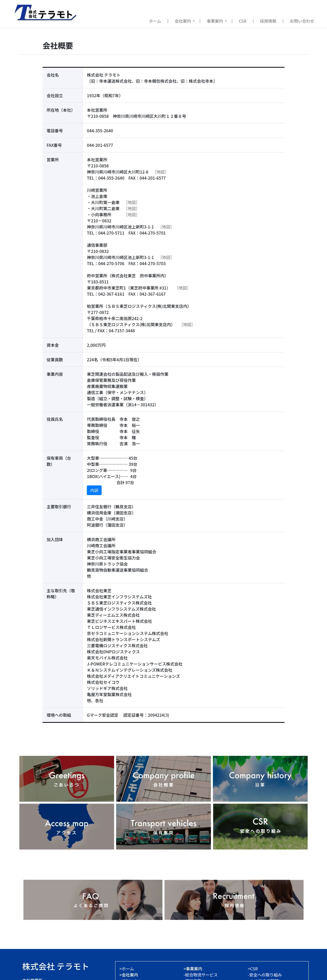Click 神奈川県トラック協会 membership entry
327x980 pixels.
pos(107,564)
